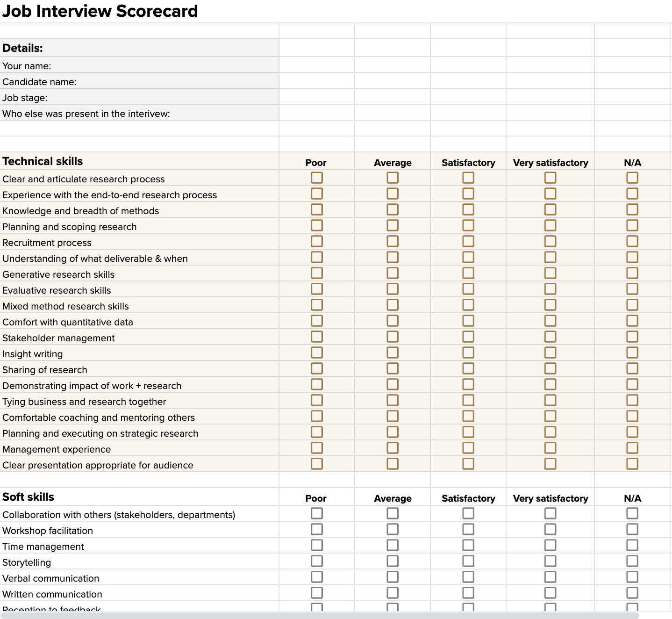
Task: Check N/A for Insight writing
Action: pyautogui.click(x=632, y=353)
